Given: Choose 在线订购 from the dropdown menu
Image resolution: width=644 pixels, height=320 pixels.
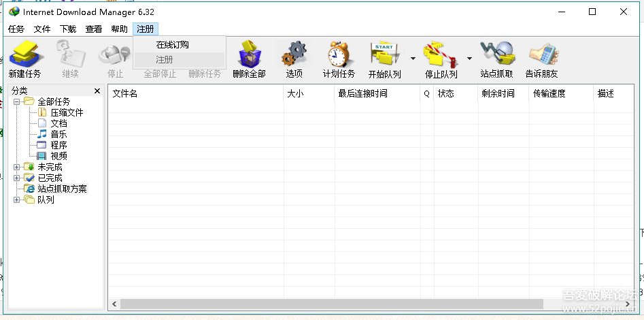Looking at the screenshot, I should click(x=180, y=45).
